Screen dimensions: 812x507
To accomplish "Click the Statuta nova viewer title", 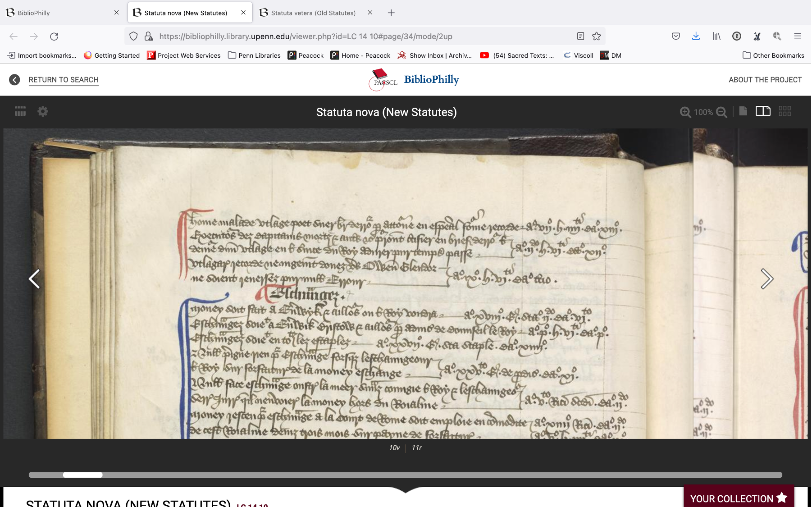I will pyautogui.click(x=387, y=112).
